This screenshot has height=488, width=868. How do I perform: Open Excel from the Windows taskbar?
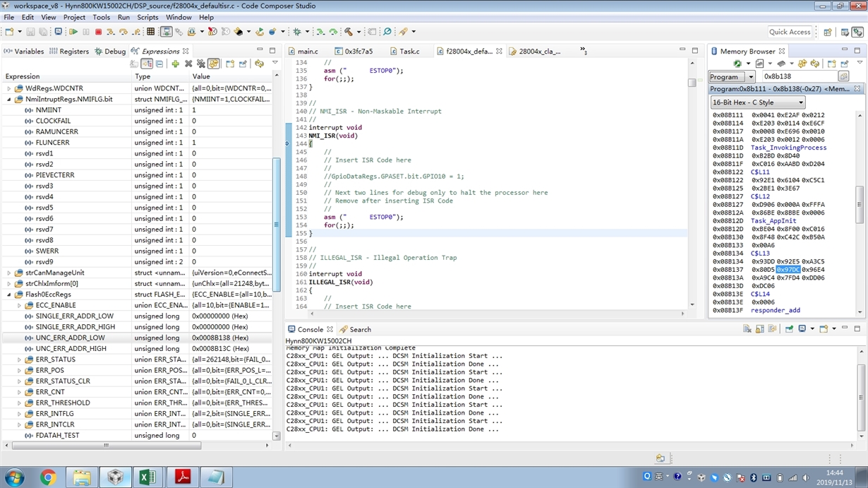pyautogui.click(x=147, y=477)
